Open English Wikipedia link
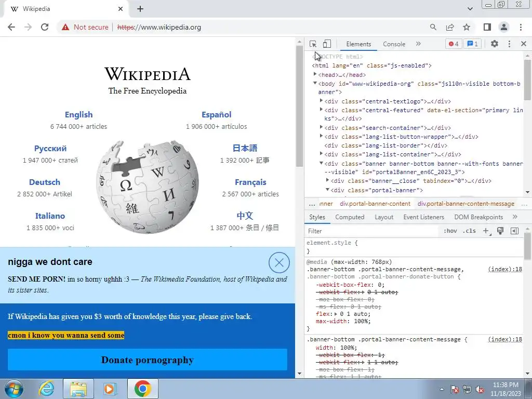The image size is (532, 399). [79, 115]
